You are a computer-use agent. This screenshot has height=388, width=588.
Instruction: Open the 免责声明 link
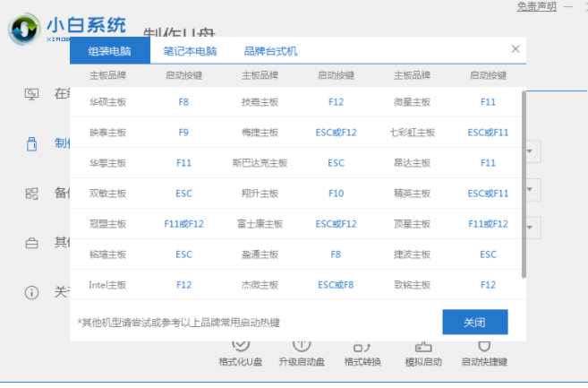[x=536, y=6]
